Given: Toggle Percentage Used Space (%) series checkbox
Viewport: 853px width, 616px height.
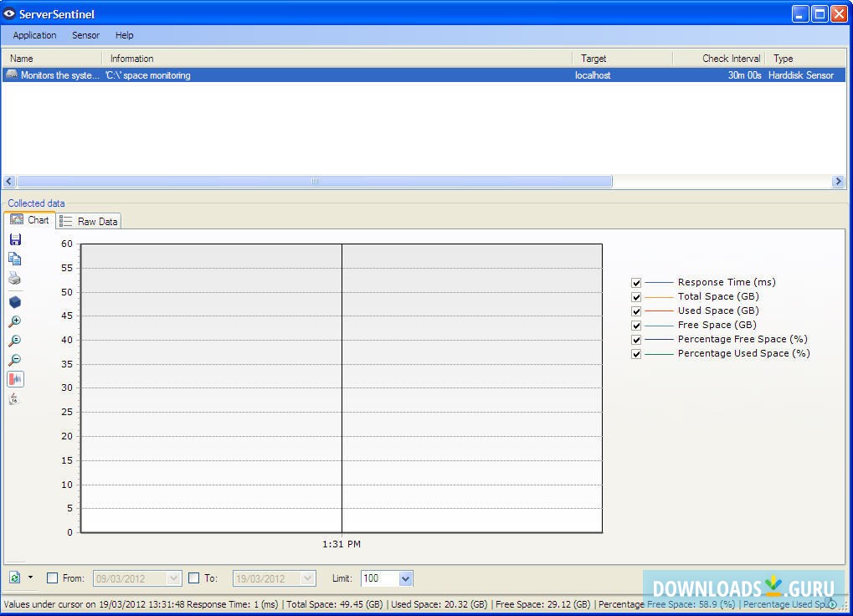Looking at the screenshot, I should point(636,354).
